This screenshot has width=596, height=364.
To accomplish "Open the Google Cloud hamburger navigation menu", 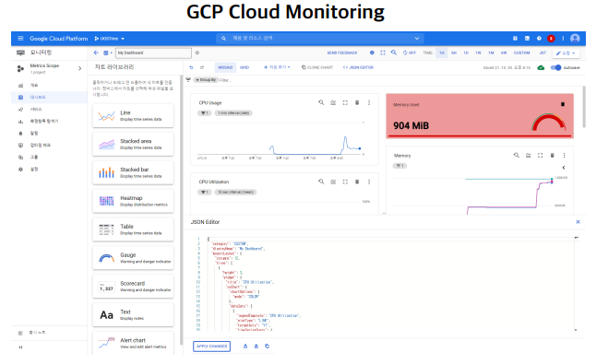I will (20, 39).
